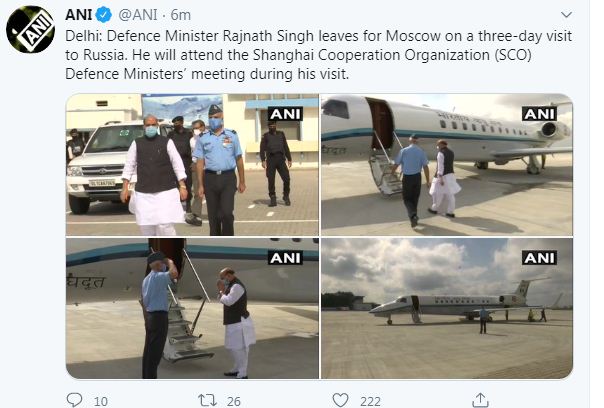
Task: View photo of jet parked on tarmac
Action: point(447,308)
